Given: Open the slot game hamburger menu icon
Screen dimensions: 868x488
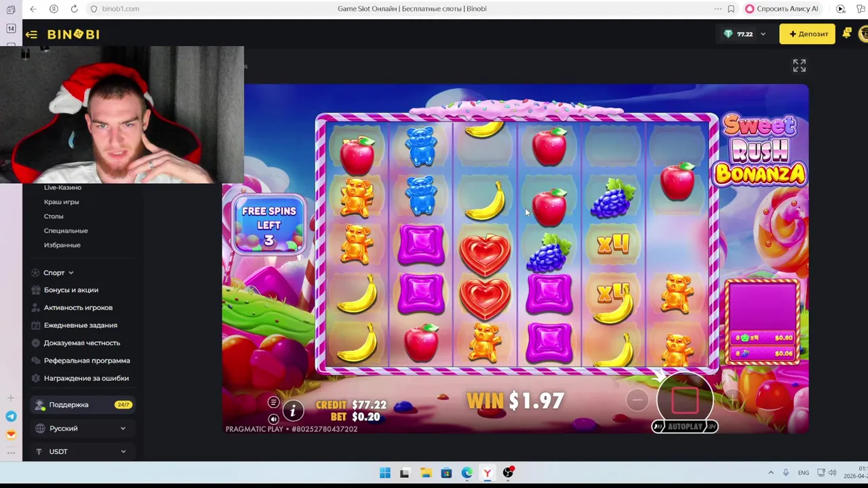Looking at the screenshot, I should tap(273, 403).
